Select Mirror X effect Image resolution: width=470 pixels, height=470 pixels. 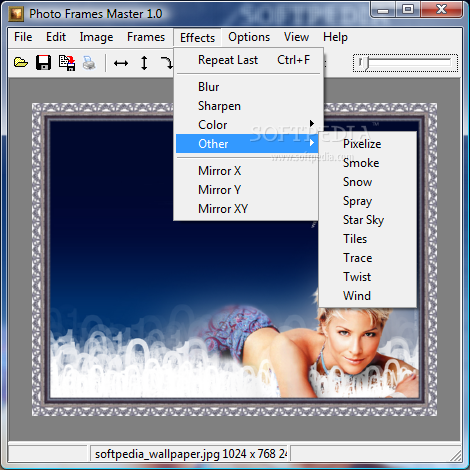click(247, 171)
